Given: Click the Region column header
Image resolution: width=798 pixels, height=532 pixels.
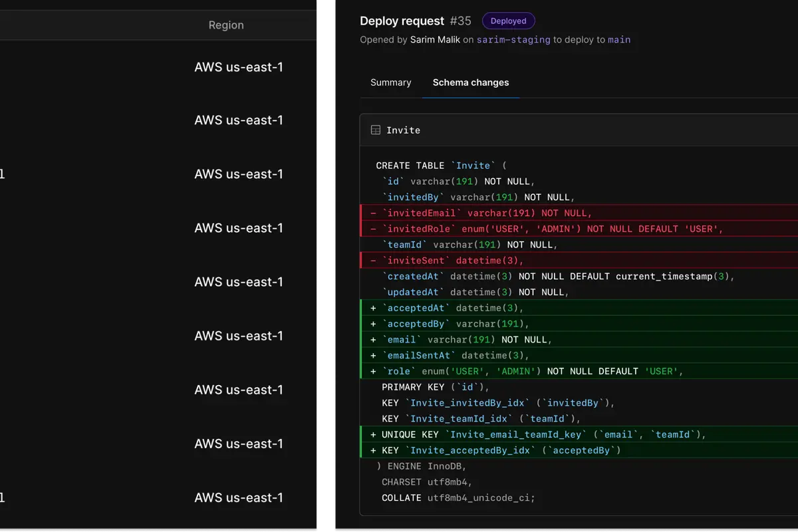Looking at the screenshot, I should 225,25.
